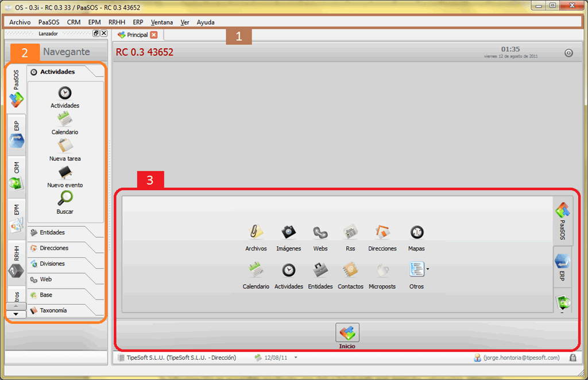Open the RRHH menu
588x380 pixels.
coord(117,22)
